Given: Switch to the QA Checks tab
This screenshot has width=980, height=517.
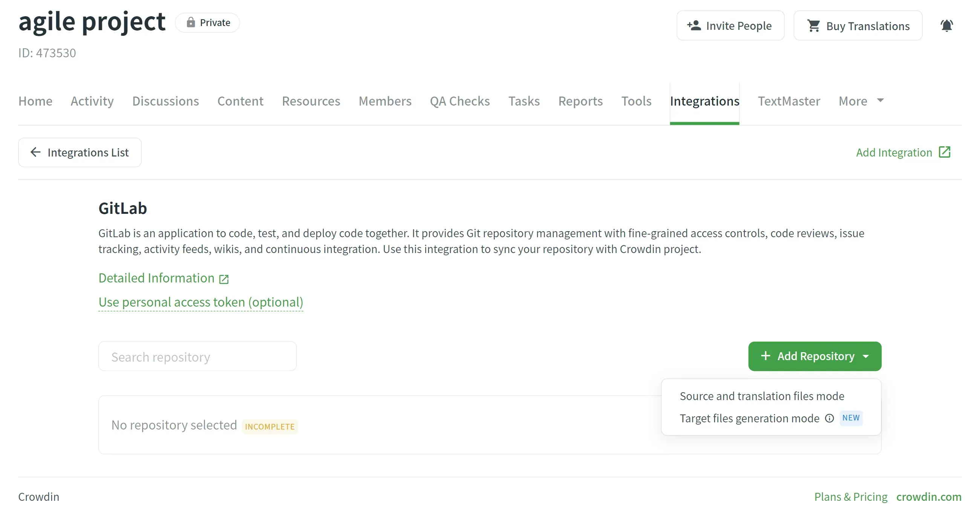Looking at the screenshot, I should point(459,101).
